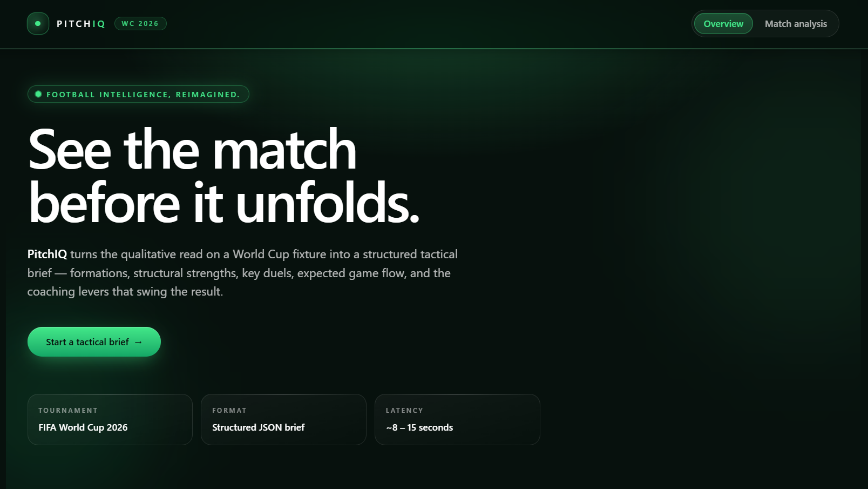Click the green dot in tagline pill
This screenshot has width=868, height=489.
38,94
